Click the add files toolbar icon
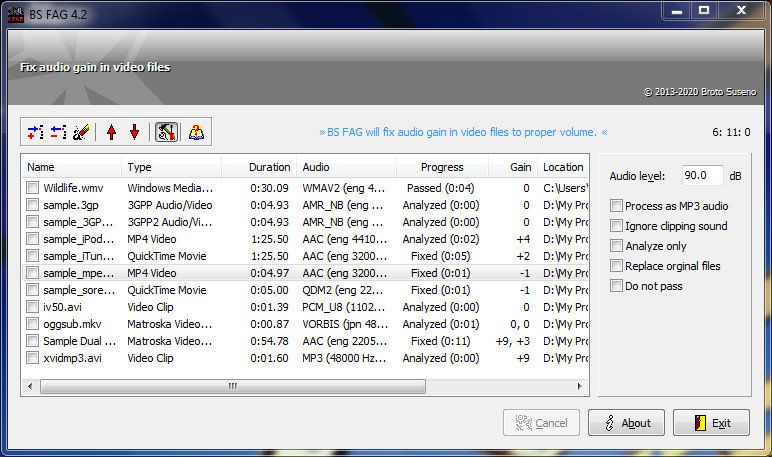This screenshot has width=772, height=457. [x=35, y=132]
